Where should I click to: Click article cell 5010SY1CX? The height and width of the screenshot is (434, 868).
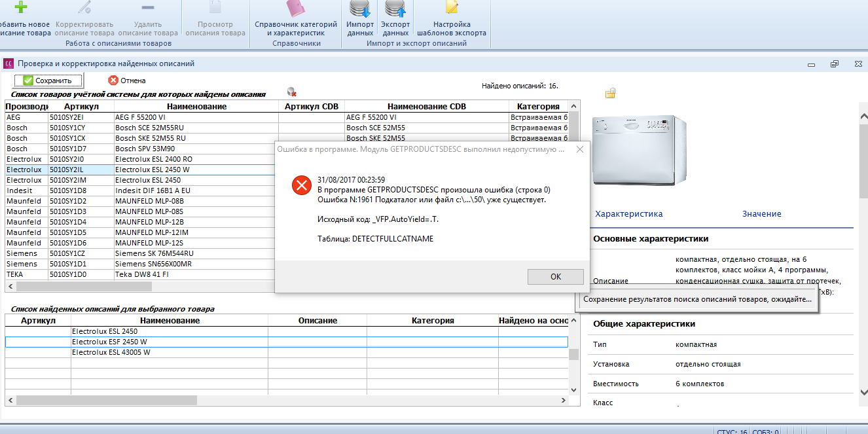(x=81, y=138)
